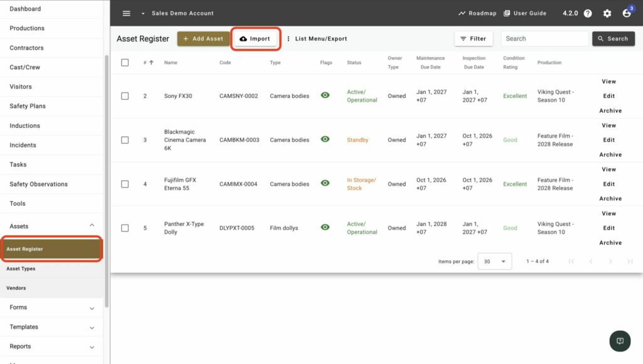Viewport: 643px width, 364px height.
Task: Edit the Blackmagic Cinema Camera 6K asset
Action: click(608, 140)
